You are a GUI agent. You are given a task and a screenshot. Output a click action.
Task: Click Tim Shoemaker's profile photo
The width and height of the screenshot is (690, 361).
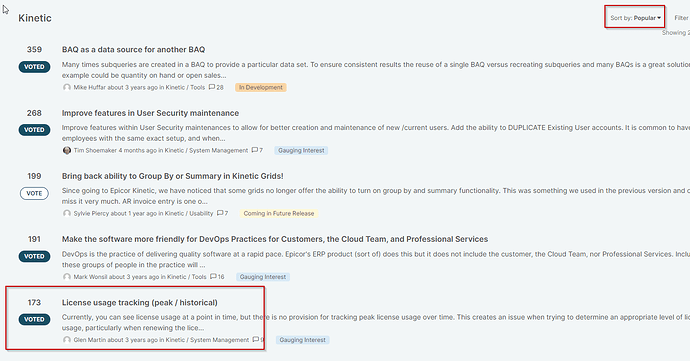click(x=67, y=151)
